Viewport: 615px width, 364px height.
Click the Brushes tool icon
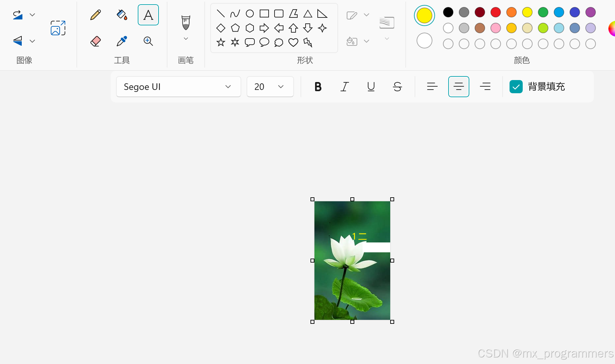coord(186,23)
